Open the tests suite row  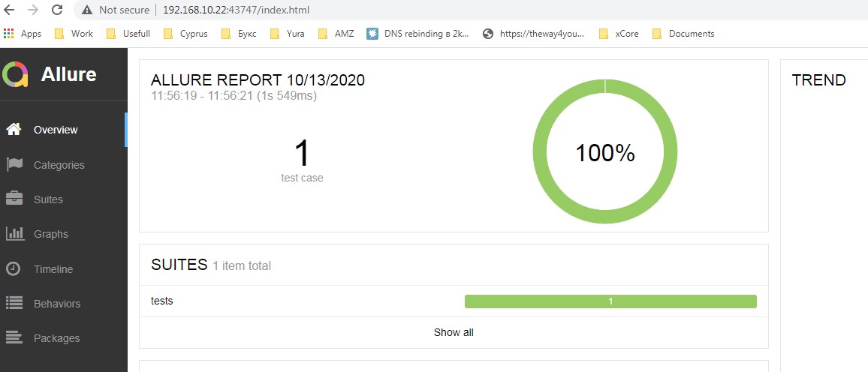[x=454, y=301]
